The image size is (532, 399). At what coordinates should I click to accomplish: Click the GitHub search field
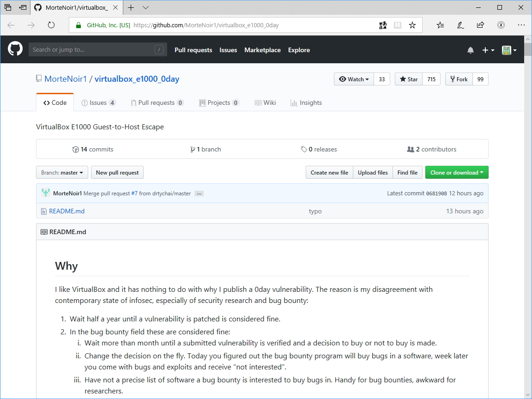pos(97,49)
